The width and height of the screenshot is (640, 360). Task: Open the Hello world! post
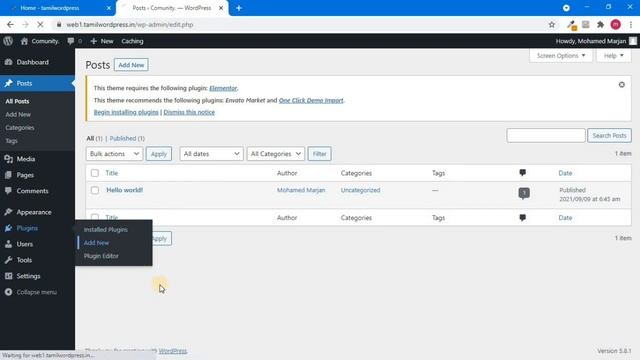[124, 190]
